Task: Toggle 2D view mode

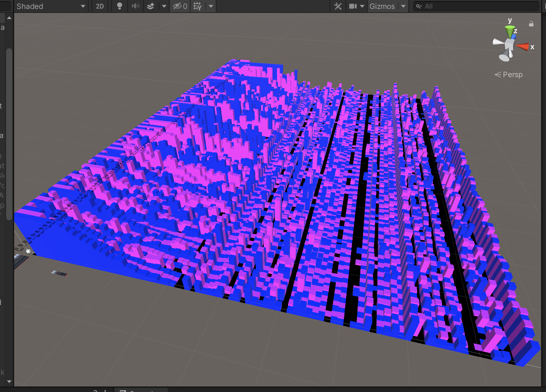Action: tap(100, 6)
